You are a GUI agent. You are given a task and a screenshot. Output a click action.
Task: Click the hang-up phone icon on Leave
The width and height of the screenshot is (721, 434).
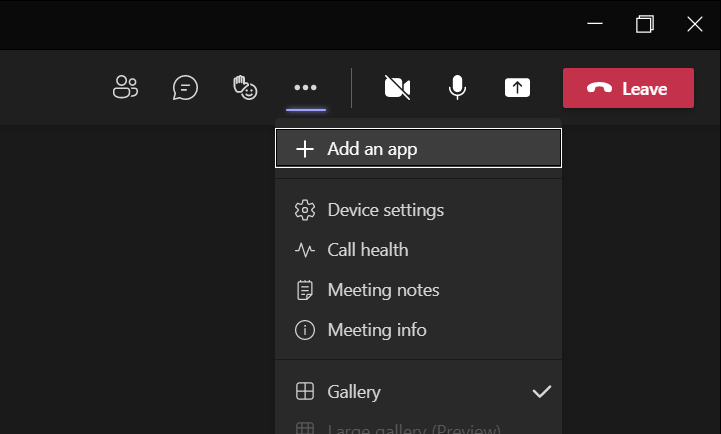click(x=599, y=88)
